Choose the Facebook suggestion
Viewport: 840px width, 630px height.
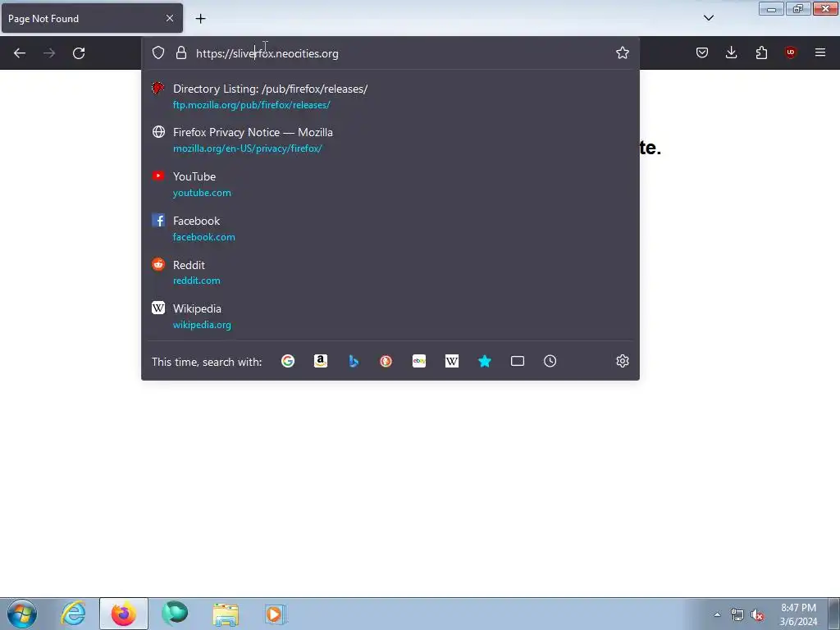tap(390, 228)
